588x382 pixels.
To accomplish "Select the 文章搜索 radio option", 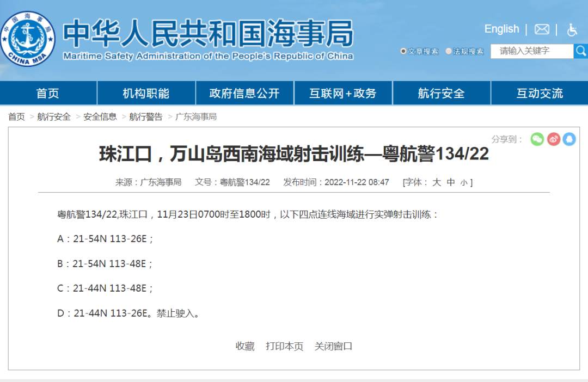I will pyautogui.click(x=403, y=51).
